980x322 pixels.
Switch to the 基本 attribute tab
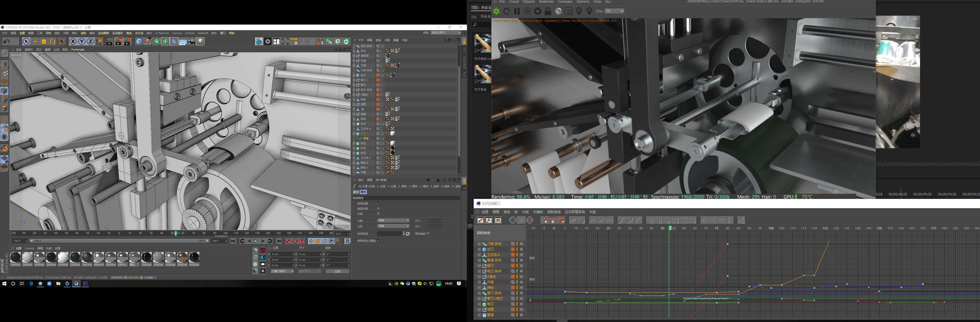pos(356,192)
